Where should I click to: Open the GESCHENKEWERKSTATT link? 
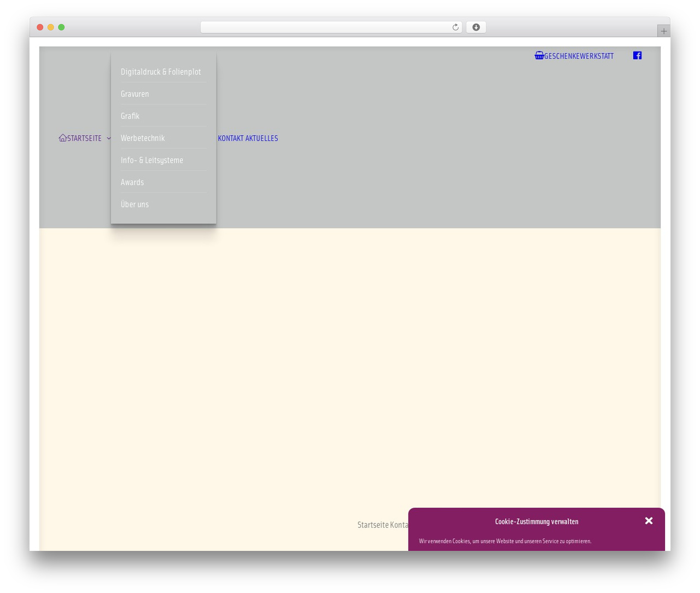(x=579, y=56)
